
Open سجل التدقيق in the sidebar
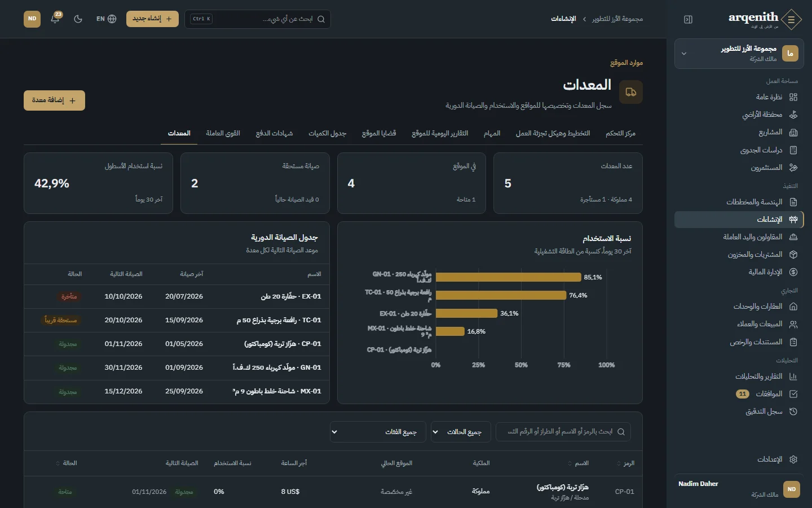pyautogui.click(x=739, y=411)
